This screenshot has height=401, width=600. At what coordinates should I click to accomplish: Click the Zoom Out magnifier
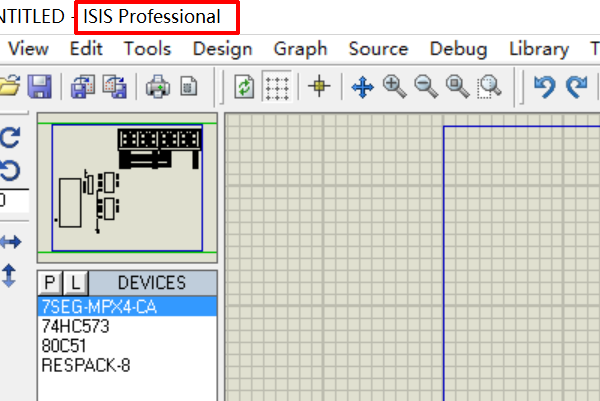426,86
